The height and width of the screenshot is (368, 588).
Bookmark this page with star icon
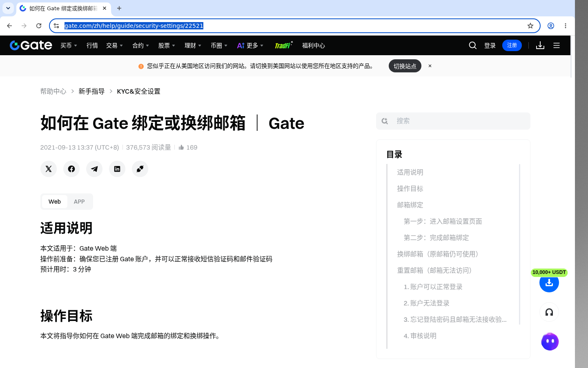pos(530,26)
